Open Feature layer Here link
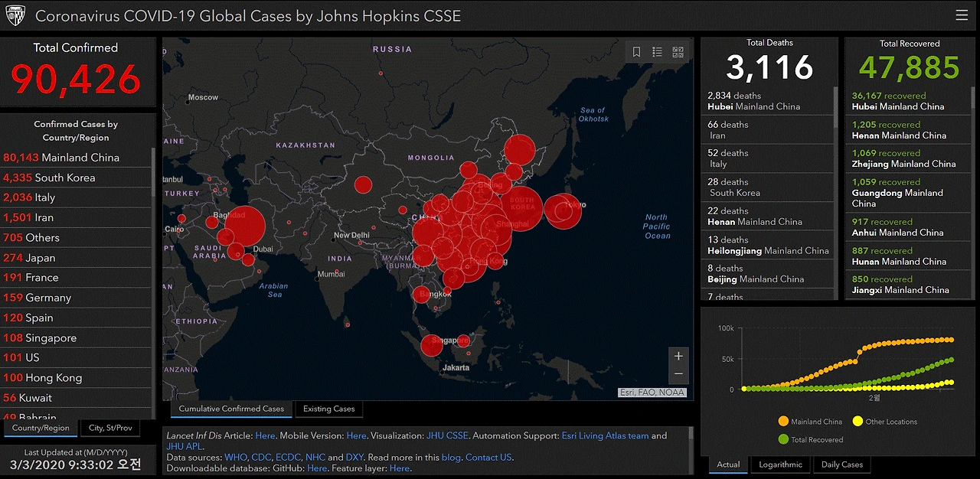This screenshot has height=479, width=980. point(400,468)
